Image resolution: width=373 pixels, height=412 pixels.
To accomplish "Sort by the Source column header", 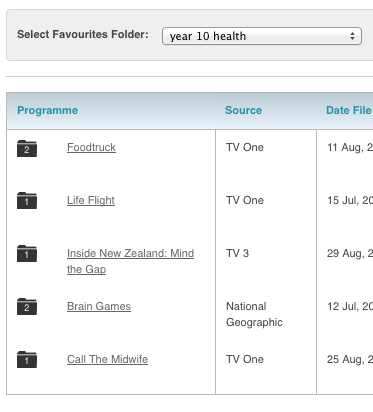I will 243,110.
